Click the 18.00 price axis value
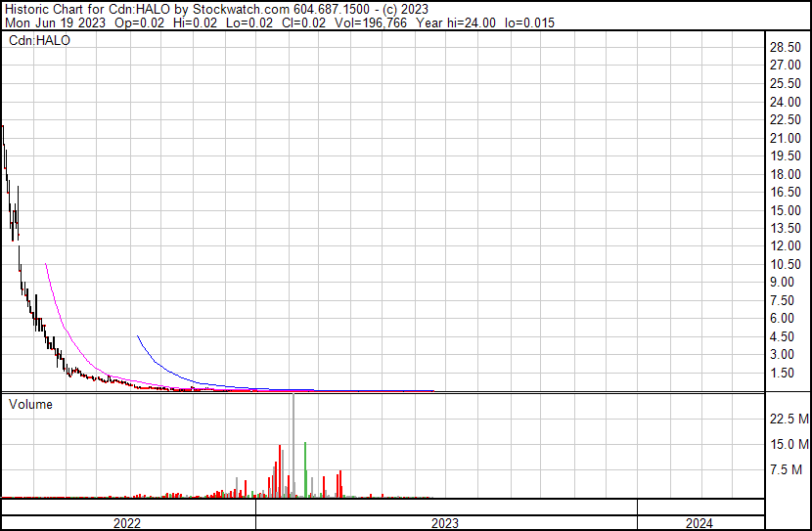This screenshot has height=531, width=812. coord(786,174)
